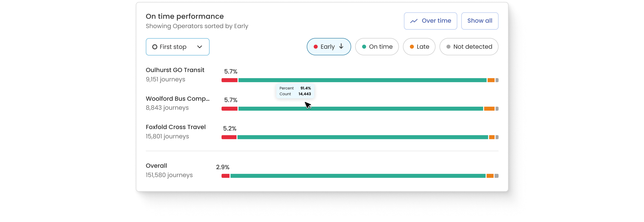Click the First stop dropdown chevron
This screenshot has width=644, height=222.
[200, 47]
